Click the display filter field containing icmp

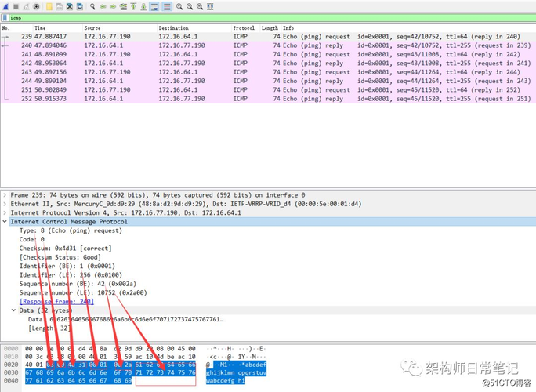click(x=272, y=18)
